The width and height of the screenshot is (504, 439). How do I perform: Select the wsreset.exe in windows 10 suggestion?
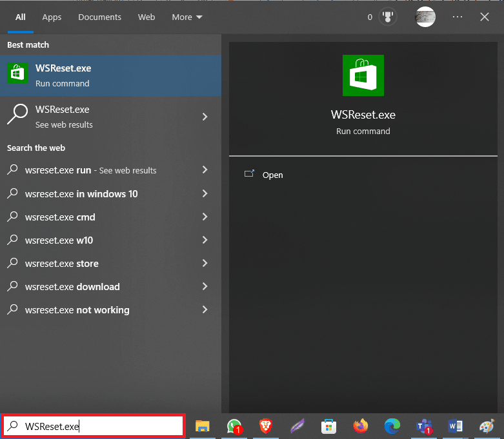(110, 193)
